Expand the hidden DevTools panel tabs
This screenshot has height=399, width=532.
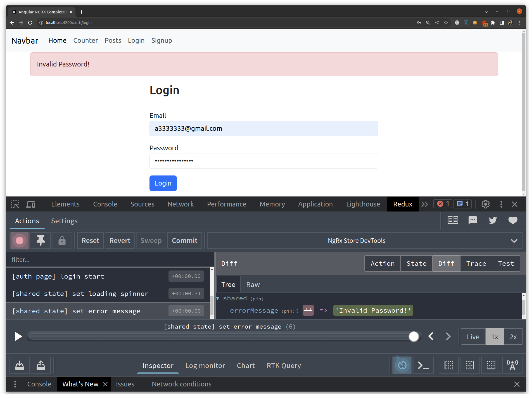point(425,204)
